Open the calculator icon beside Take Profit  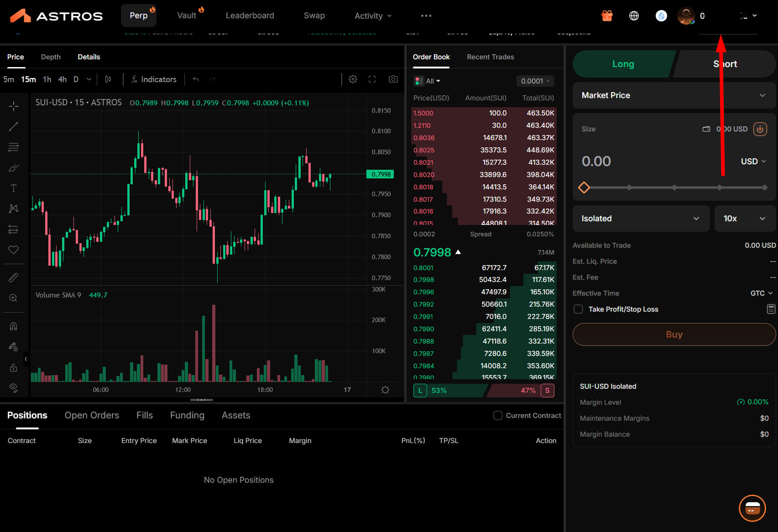[771, 309]
